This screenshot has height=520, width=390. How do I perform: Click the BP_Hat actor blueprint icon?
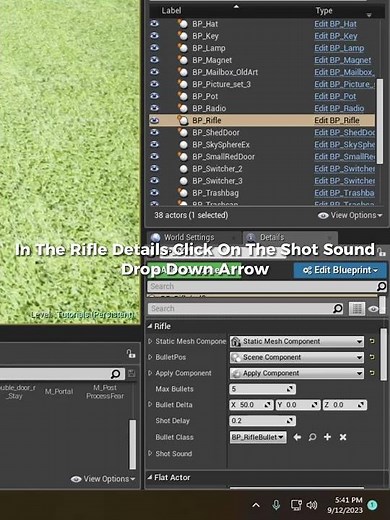[x=183, y=24]
